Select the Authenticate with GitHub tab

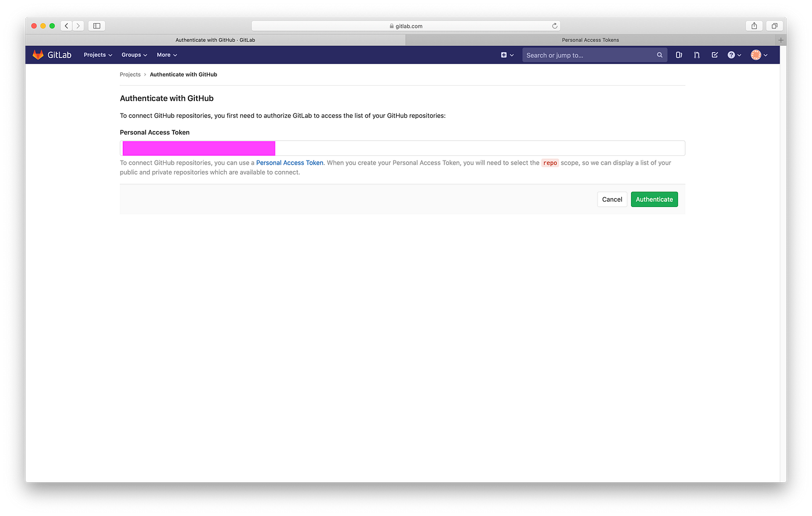click(x=215, y=39)
